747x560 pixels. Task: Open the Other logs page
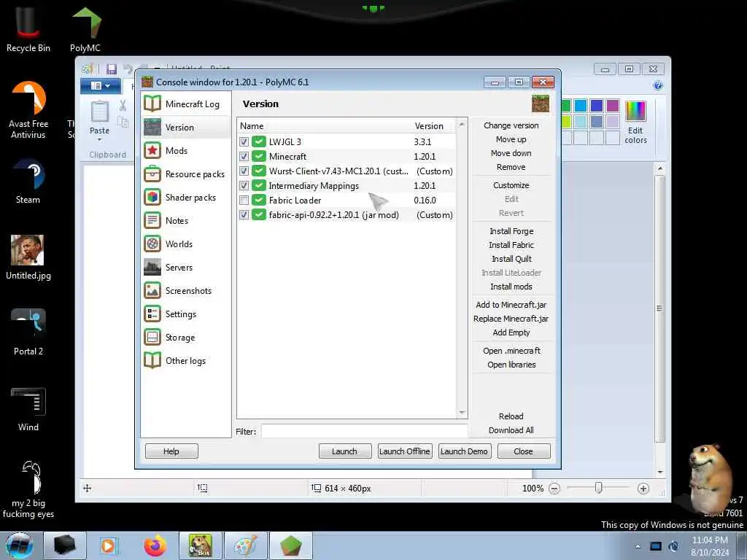coord(185,360)
